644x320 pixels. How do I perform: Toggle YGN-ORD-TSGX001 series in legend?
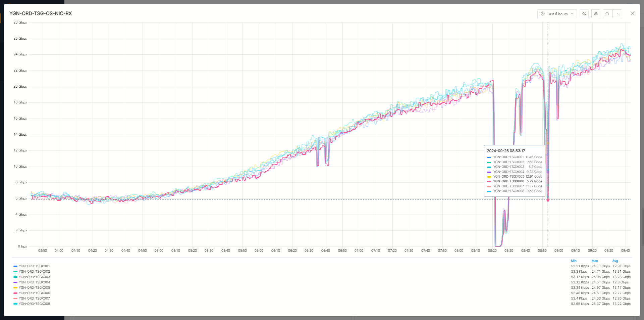pyautogui.click(x=34, y=266)
